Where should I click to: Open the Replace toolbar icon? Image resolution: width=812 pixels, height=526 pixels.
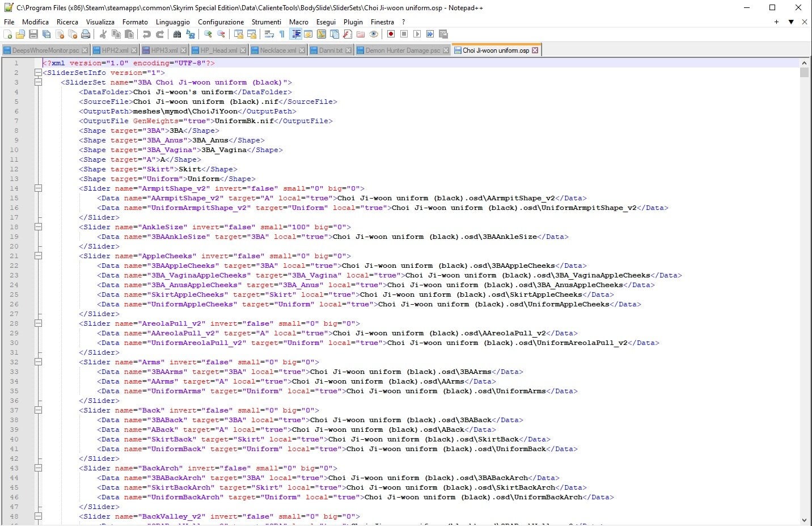(x=190, y=34)
